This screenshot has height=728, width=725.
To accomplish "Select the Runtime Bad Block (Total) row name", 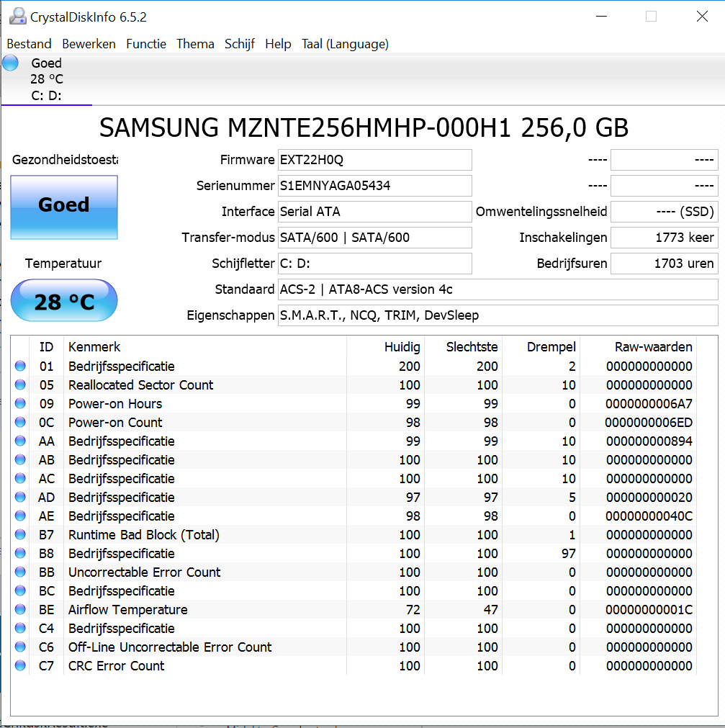I will [144, 535].
